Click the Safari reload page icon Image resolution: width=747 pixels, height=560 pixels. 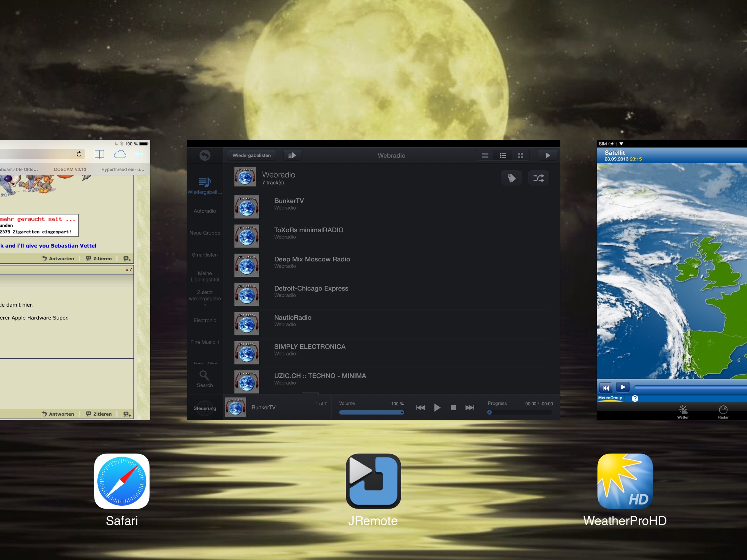click(x=79, y=154)
